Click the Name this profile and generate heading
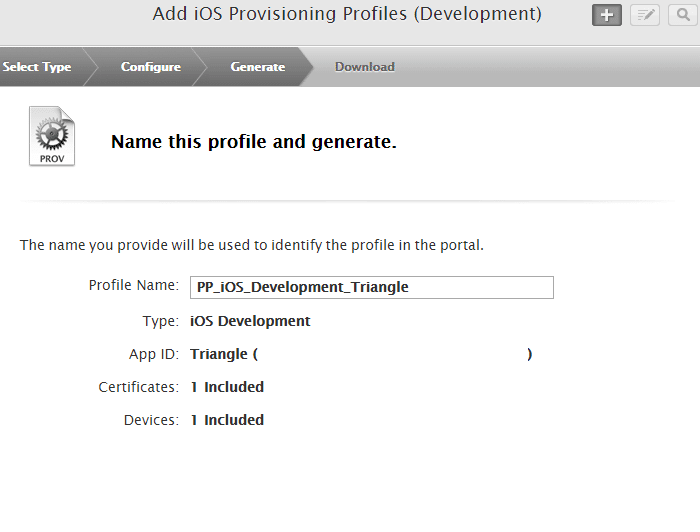Viewport: 700px width, 532px height. [x=254, y=142]
